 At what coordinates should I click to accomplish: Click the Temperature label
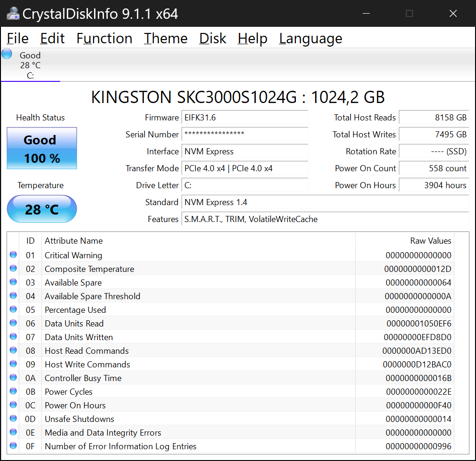click(40, 185)
